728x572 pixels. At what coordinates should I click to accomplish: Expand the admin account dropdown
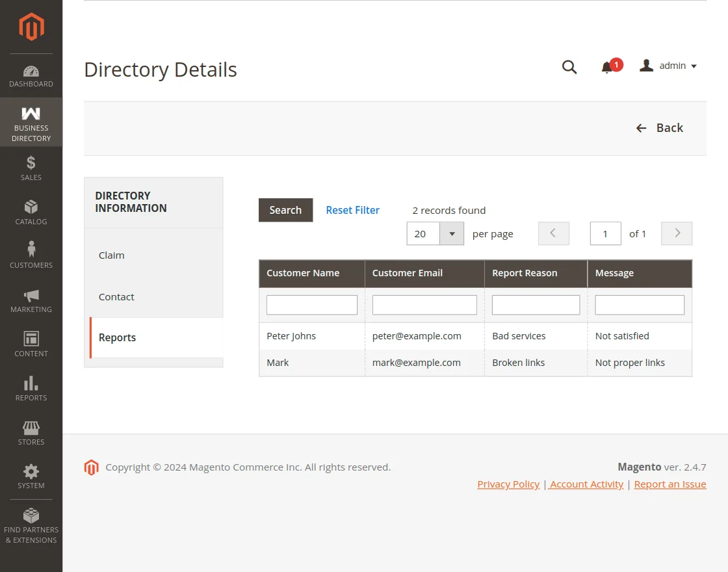[668, 66]
